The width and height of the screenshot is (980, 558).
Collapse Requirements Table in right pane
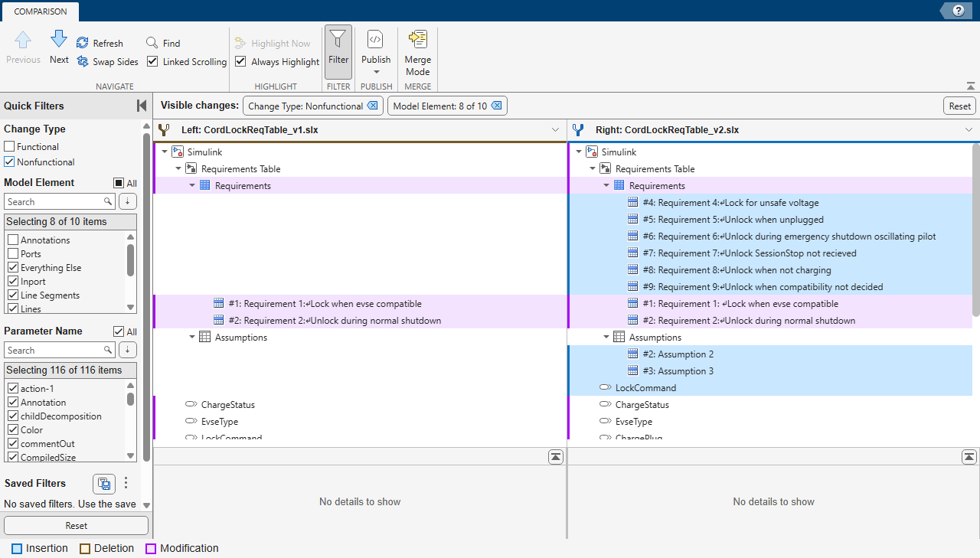[x=593, y=169]
